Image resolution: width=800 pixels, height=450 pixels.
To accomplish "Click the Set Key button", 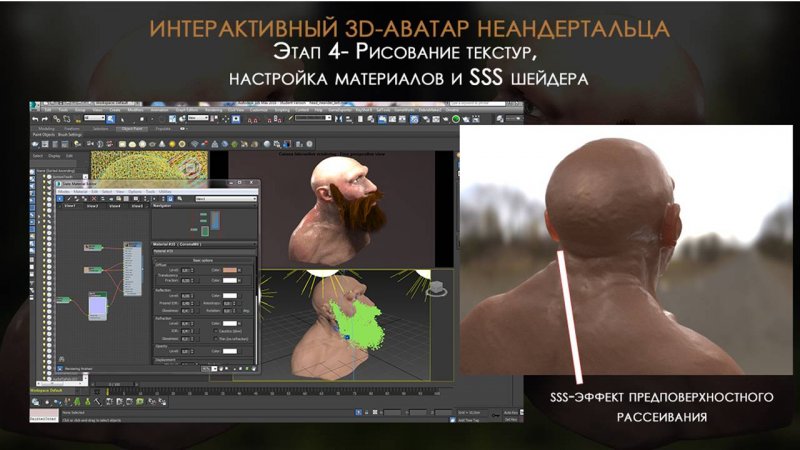I will [511, 420].
